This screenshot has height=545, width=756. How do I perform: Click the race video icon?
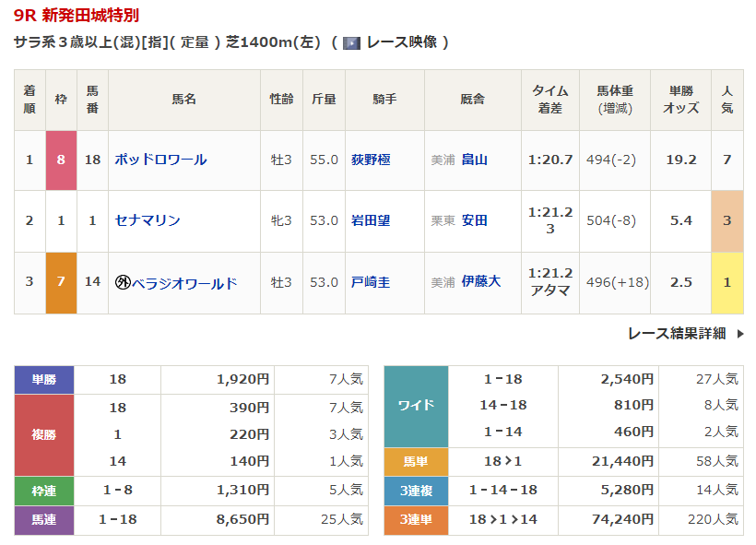coord(351,42)
